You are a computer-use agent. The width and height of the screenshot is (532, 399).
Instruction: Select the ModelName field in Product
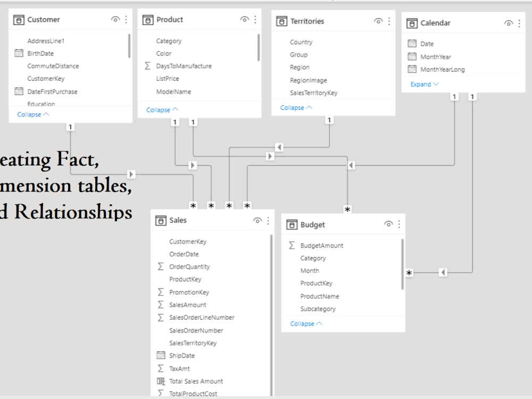(x=173, y=92)
